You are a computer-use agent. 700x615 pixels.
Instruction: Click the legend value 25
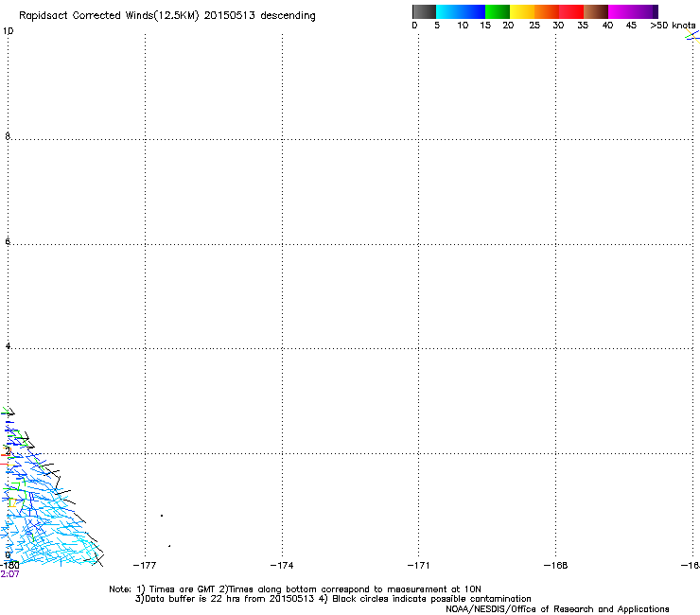coord(534,26)
